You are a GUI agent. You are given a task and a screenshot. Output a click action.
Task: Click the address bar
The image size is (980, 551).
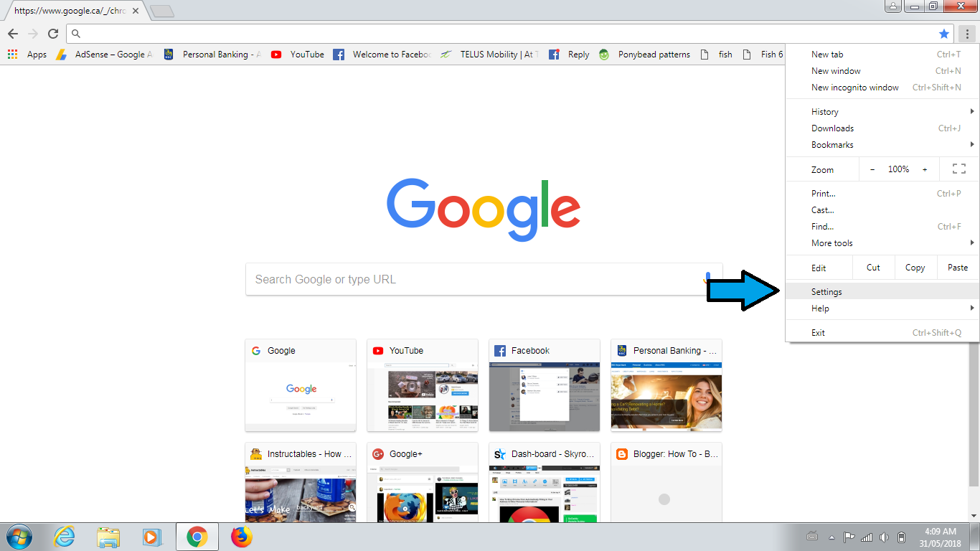coord(509,34)
